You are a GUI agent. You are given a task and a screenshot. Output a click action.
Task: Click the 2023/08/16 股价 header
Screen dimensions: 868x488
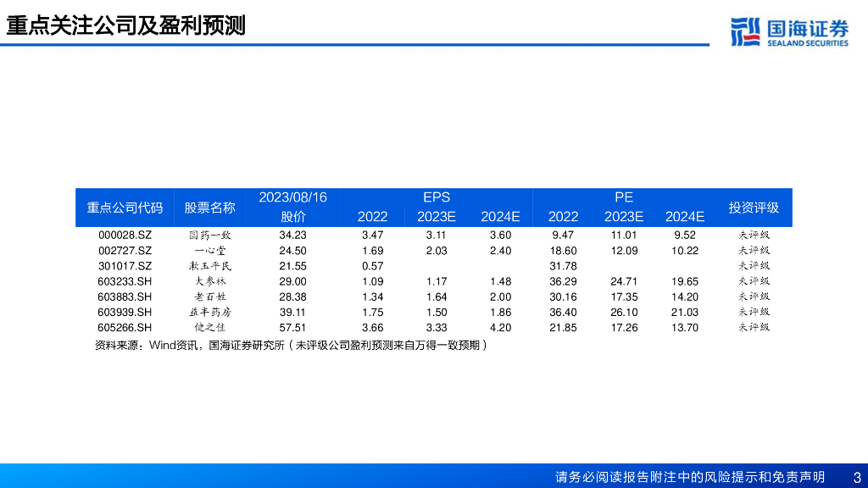tap(292, 207)
